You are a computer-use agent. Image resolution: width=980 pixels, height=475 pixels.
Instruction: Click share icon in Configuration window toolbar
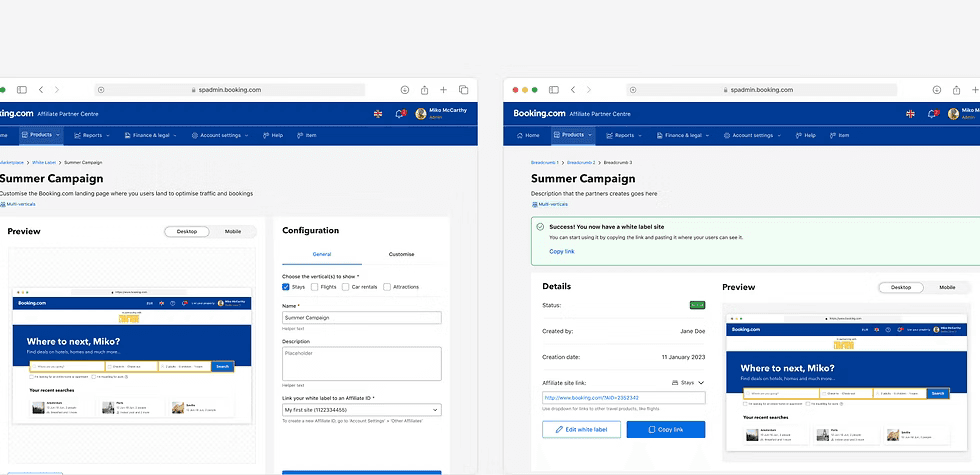[424, 90]
